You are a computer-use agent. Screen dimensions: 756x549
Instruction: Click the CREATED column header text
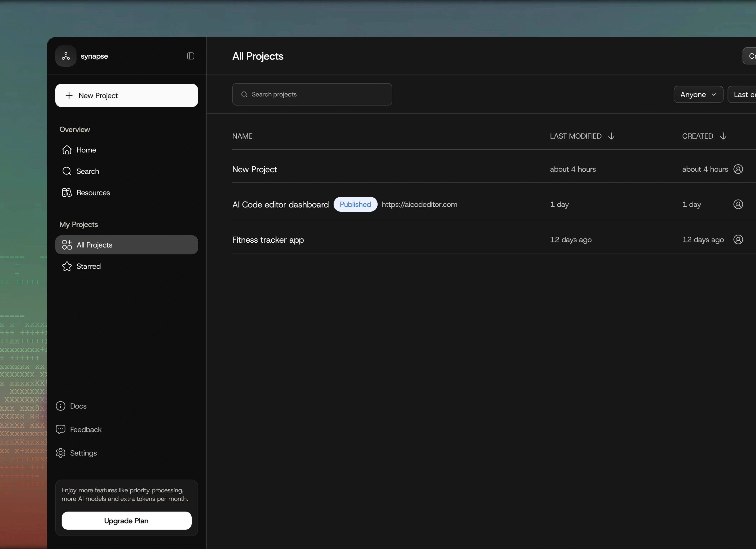click(698, 136)
